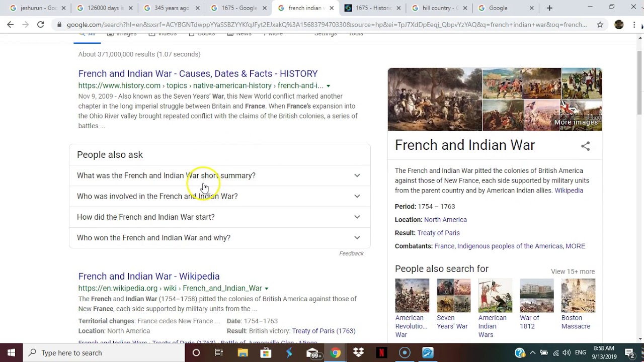Open Microsoft Store from the taskbar
644x362 pixels.
(x=266, y=353)
